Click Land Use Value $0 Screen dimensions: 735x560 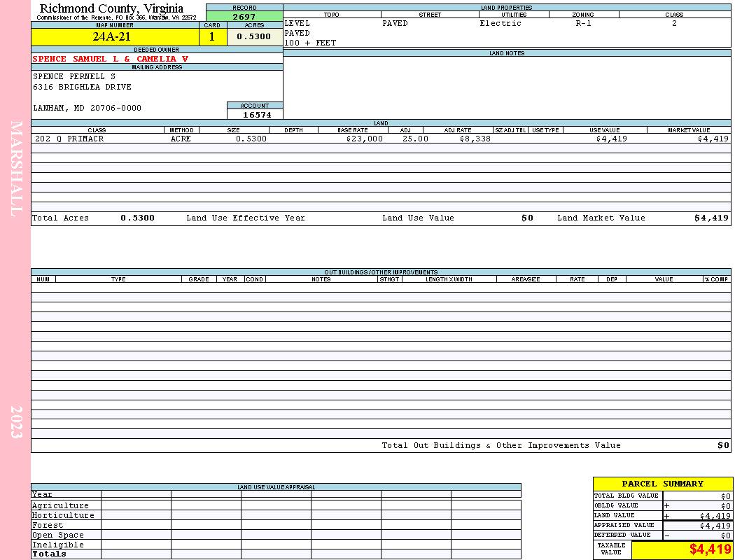coord(527,218)
